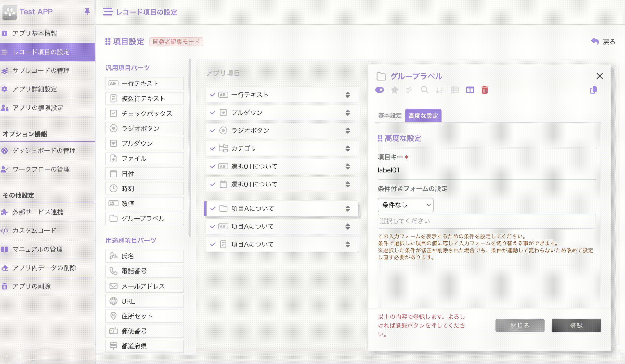This screenshot has width=625, height=364.
Task: Toggle the enabled switch in グループラベル panel
Action: coord(379,90)
